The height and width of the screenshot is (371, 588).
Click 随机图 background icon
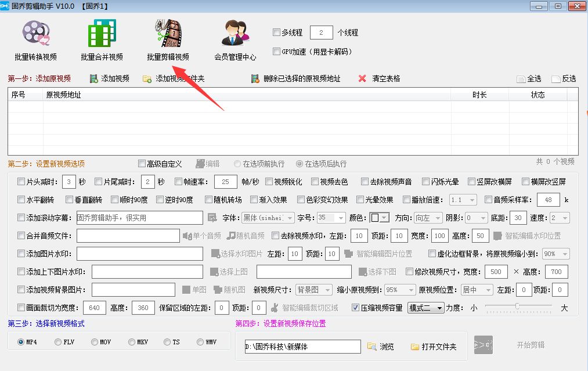(x=218, y=290)
